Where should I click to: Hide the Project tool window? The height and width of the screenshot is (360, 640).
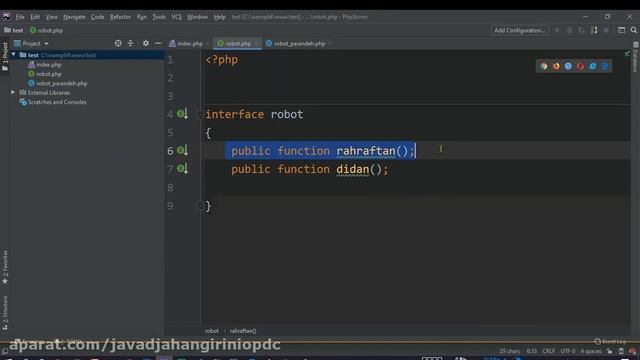158,43
